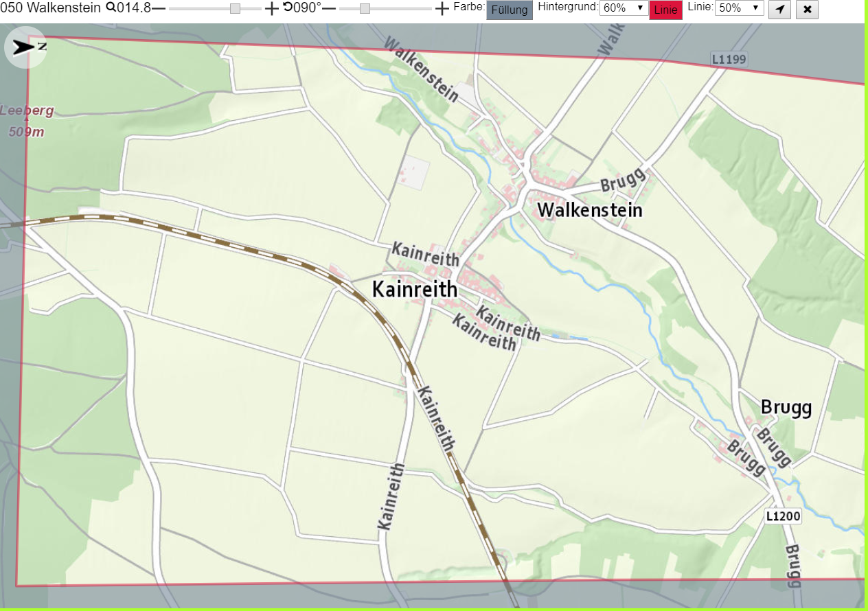Click the Walkenstein town label
The image size is (868, 611).
click(590, 209)
